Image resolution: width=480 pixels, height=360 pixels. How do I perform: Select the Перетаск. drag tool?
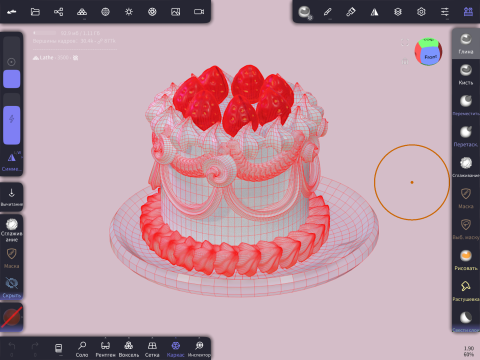[x=466, y=136]
